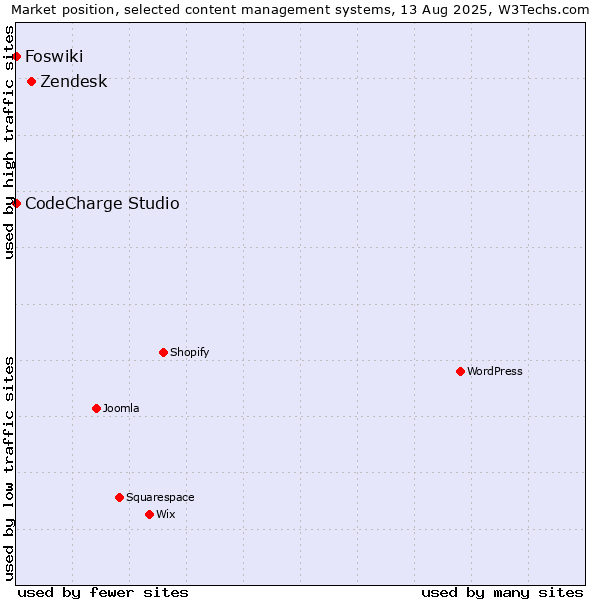This screenshot has width=600, height=600.
Task: Click the "used by fewer sites" axis label
Action: [103, 593]
